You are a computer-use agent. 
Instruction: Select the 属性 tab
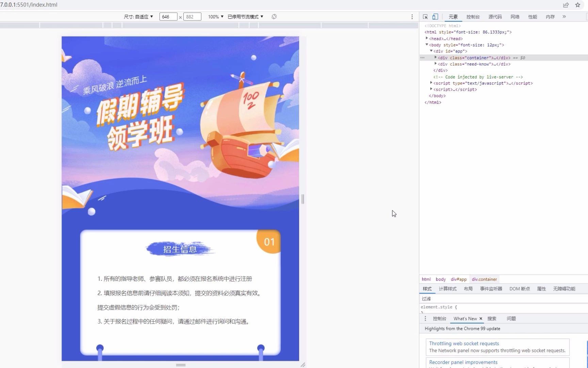pyautogui.click(x=541, y=289)
